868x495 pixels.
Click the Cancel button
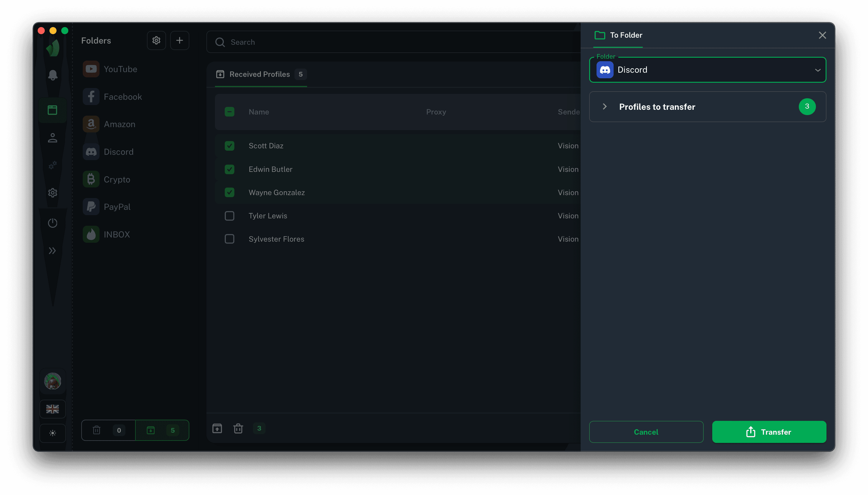click(x=646, y=432)
